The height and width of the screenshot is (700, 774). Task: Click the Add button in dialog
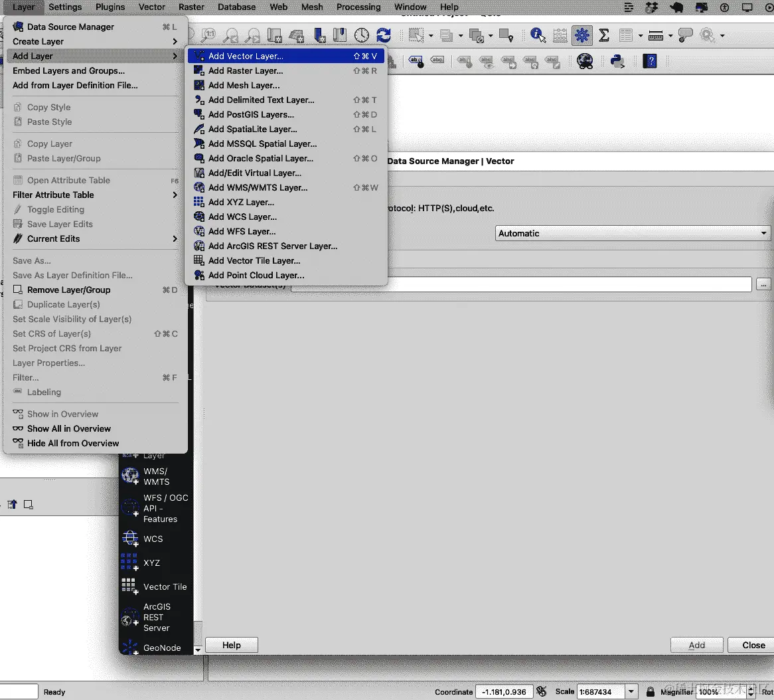(x=696, y=645)
